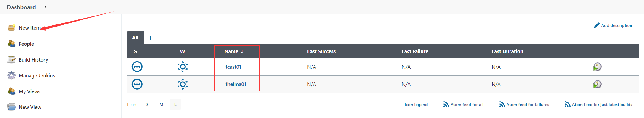Click the itcast01 status icon

coord(137,67)
